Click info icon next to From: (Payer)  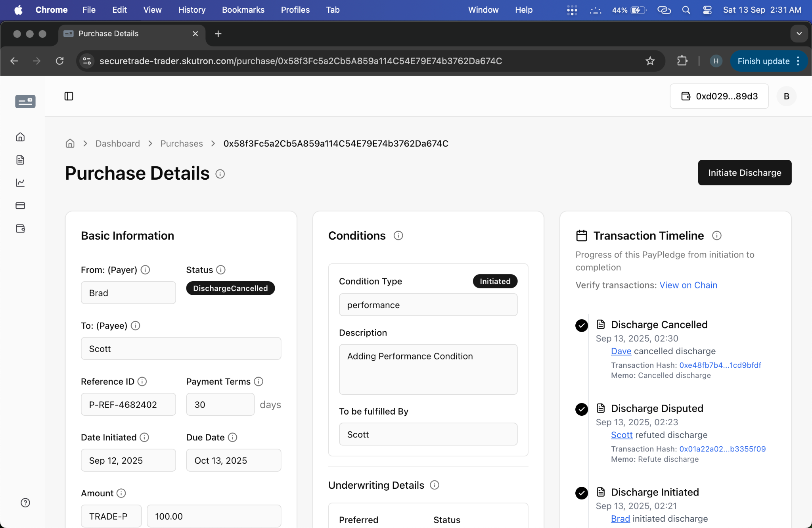(x=146, y=270)
